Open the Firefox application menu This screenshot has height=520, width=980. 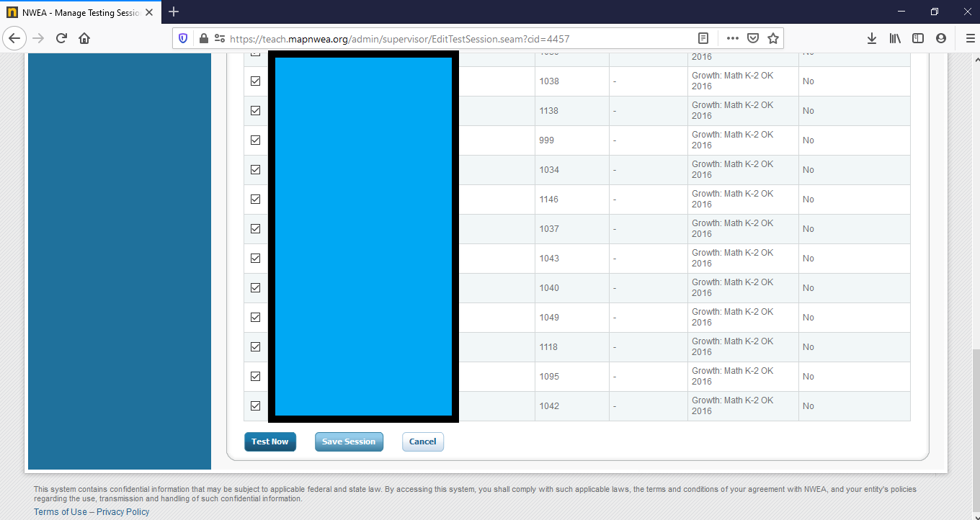tap(970, 38)
